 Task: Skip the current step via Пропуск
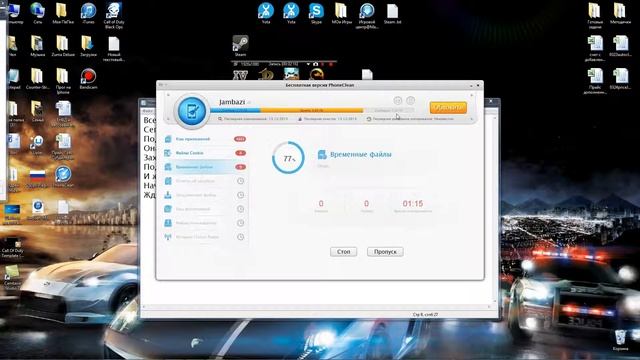point(385,252)
